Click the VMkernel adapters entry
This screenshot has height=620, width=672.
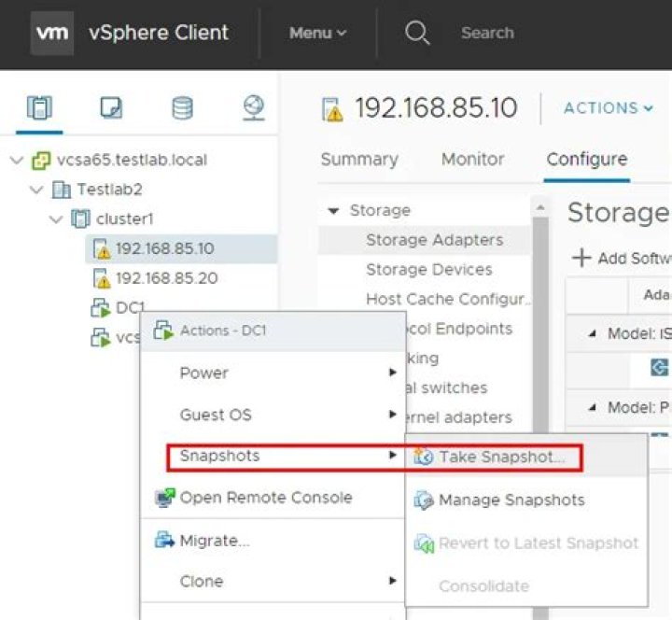click(458, 417)
